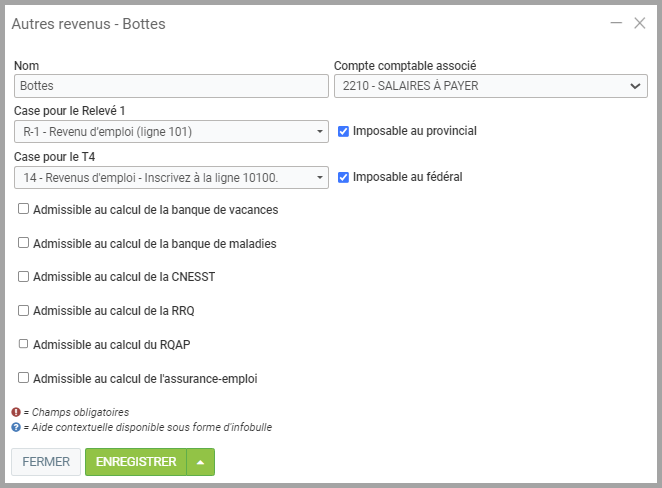The width and height of the screenshot is (662, 488).
Task: Click the red mandatory fields legend icon
Action: 16,412
